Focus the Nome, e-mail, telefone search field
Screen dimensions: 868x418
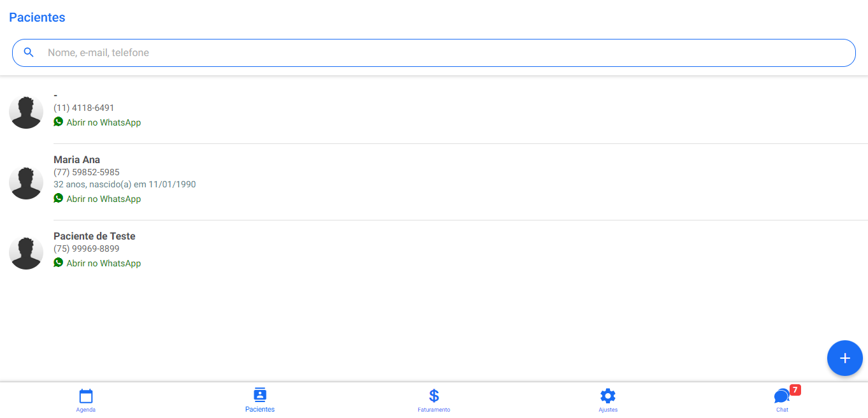tap(446, 53)
